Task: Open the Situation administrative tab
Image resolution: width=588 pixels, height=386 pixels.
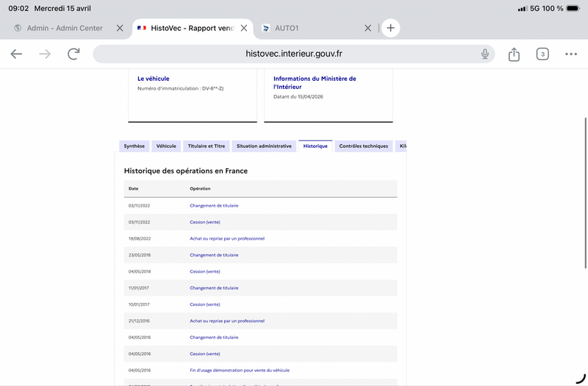Action: [x=264, y=146]
